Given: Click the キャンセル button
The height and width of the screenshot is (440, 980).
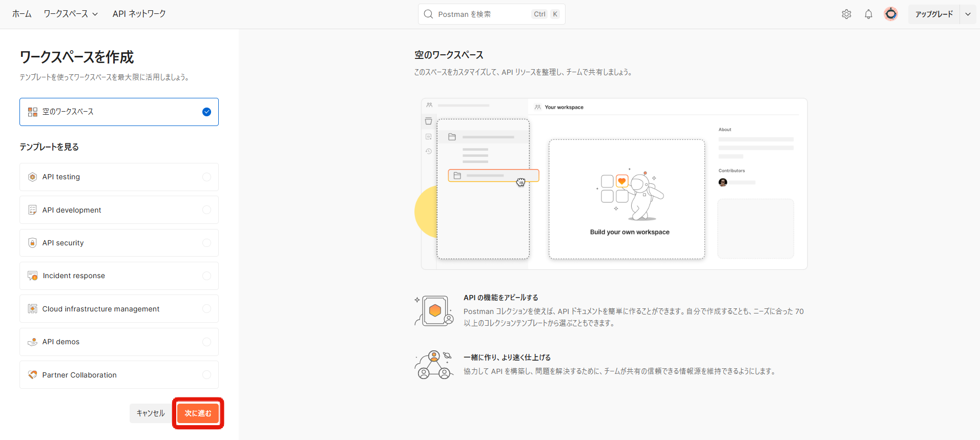Looking at the screenshot, I should [x=151, y=413].
